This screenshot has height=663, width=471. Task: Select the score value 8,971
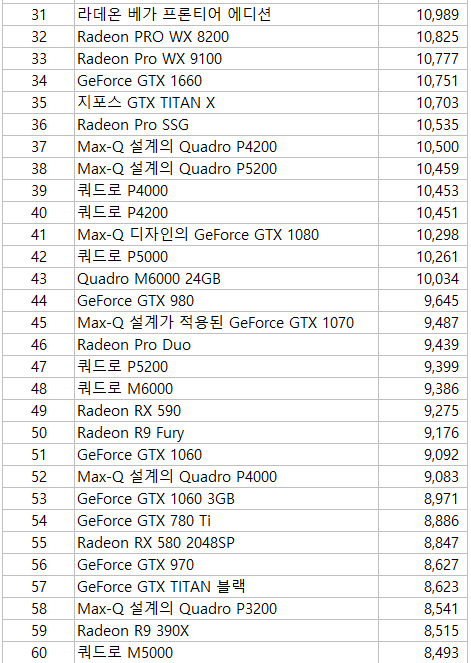click(441, 499)
